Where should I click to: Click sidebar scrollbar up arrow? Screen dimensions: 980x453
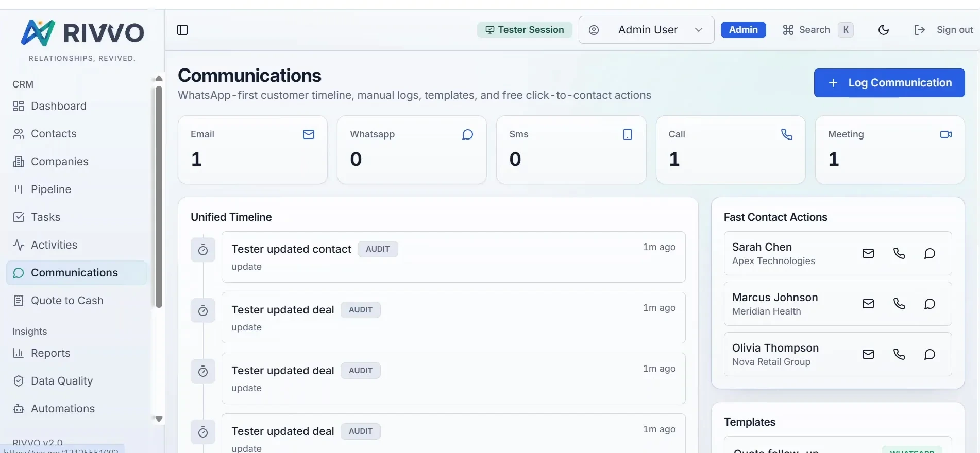point(159,78)
